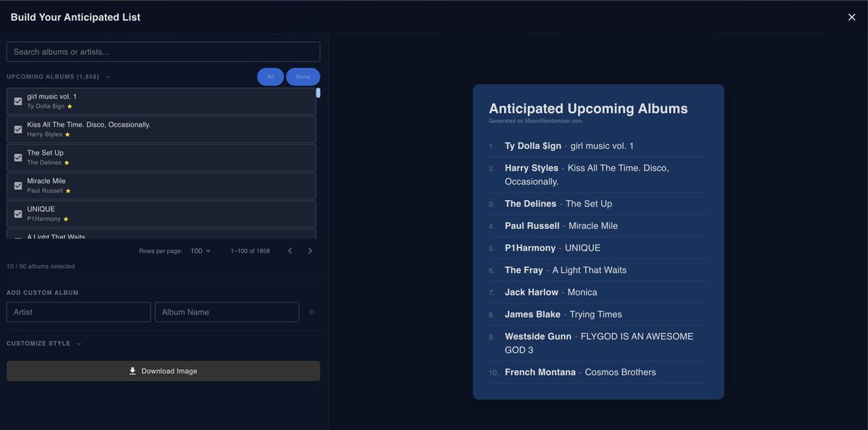This screenshot has width=868, height=430.
Task: Click the star next to Paul Russell
Action: tap(68, 191)
